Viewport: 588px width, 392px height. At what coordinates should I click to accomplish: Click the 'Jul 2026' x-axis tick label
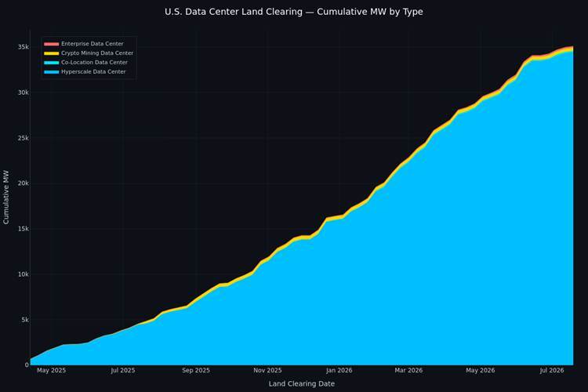coord(552,371)
